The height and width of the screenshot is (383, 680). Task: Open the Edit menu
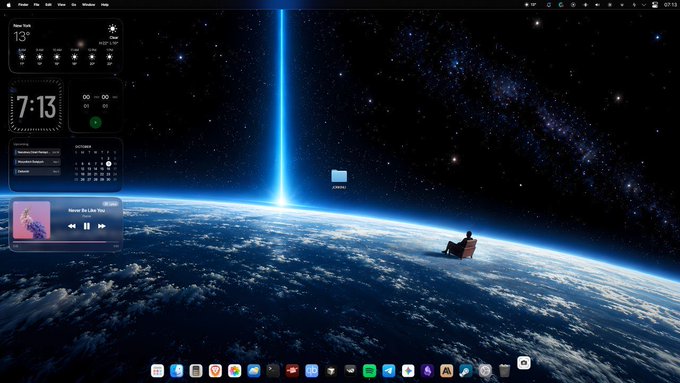(49, 5)
